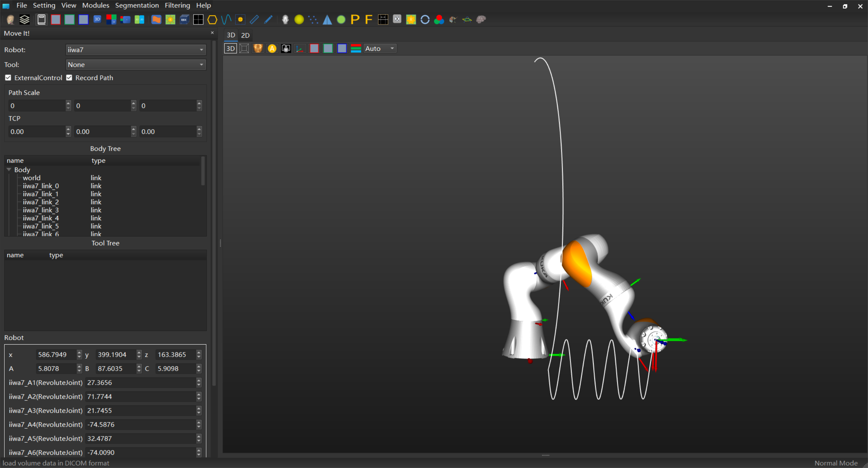
Task: Disable the Record Path checkbox
Action: pos(69,78)
